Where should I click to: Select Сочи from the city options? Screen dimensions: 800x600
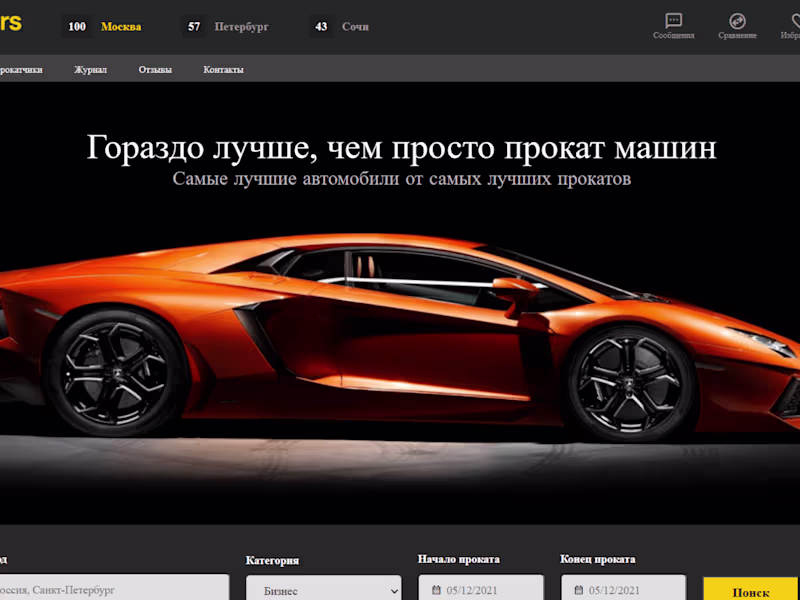pos(355,27)
